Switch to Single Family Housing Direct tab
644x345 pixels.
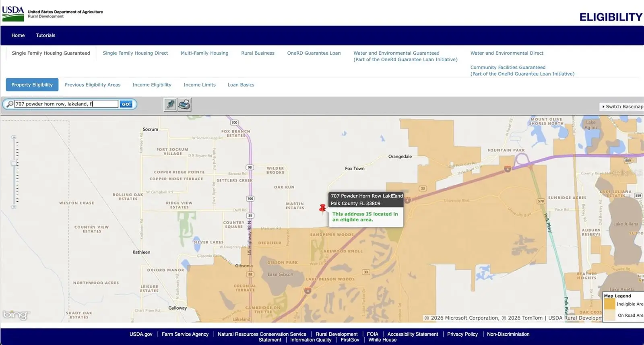click(135, 53)
